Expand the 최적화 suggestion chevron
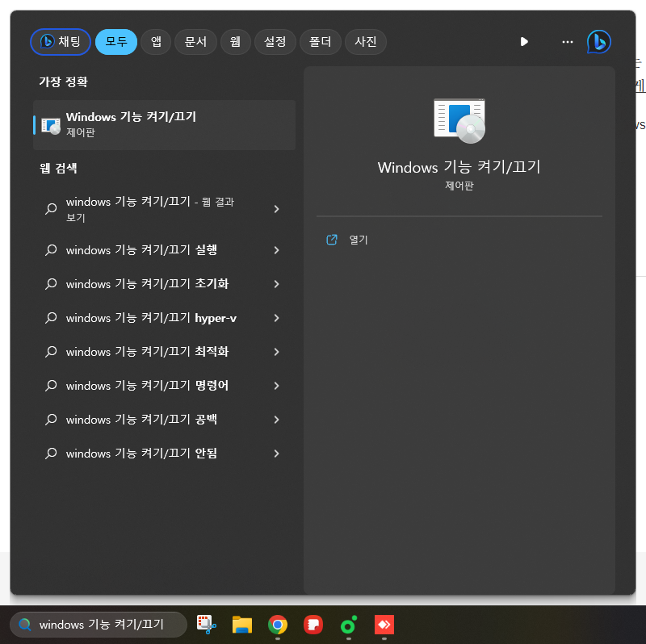The height and width of the screenshot is (644, 646). click(x=276, y=352)
